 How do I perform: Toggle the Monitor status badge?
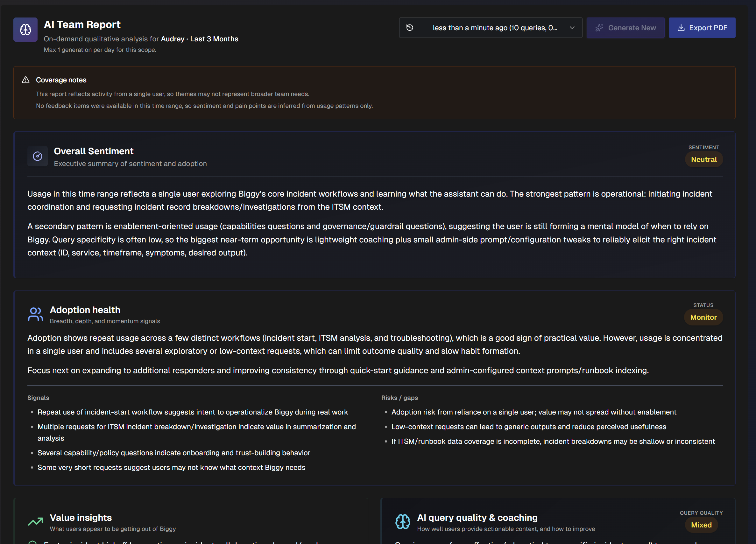point(703,317)
